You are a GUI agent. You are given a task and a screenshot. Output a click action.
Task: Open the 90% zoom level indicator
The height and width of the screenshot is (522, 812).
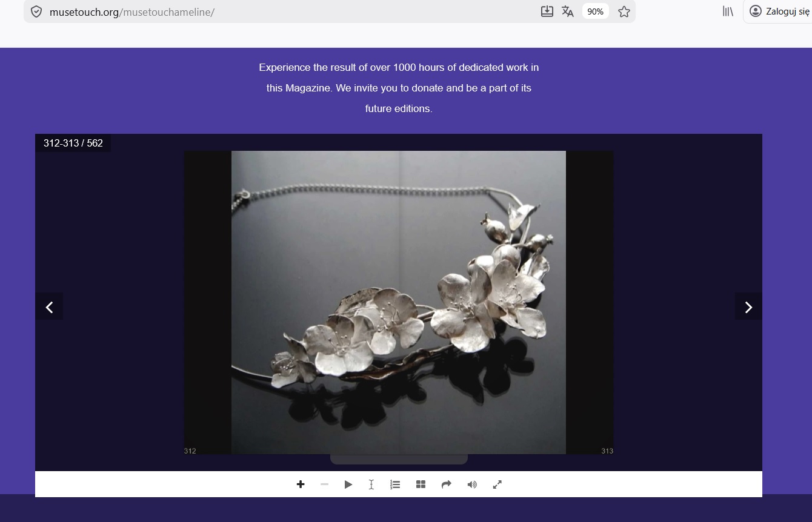pyautogui.click(x=596, y=12)
